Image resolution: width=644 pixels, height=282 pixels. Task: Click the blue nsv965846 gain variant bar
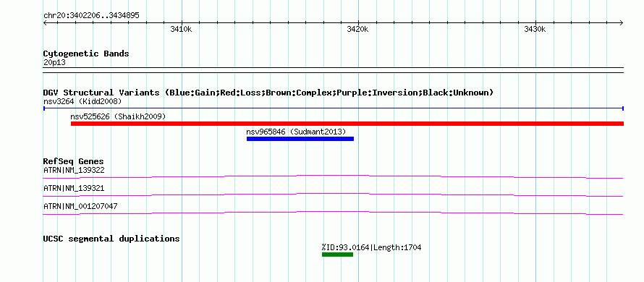[x=300, y=139]
